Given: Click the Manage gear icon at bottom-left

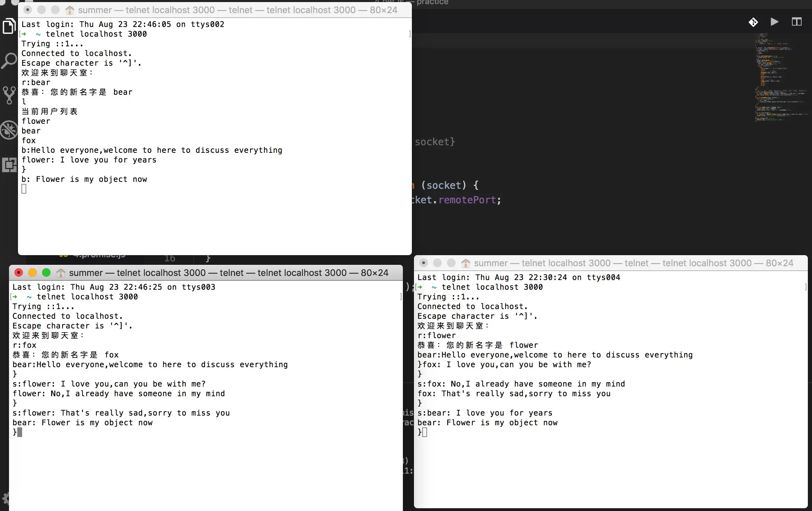Looking at the screenshot, I should coord(5,499).
